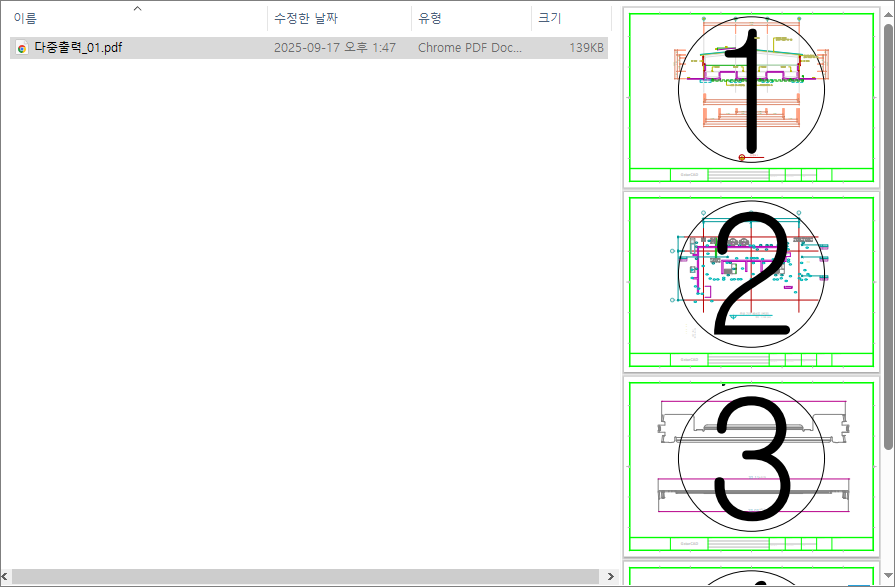
Task: Select the file name 다중출력_01.pdf
Action: [x=78, y=47]
